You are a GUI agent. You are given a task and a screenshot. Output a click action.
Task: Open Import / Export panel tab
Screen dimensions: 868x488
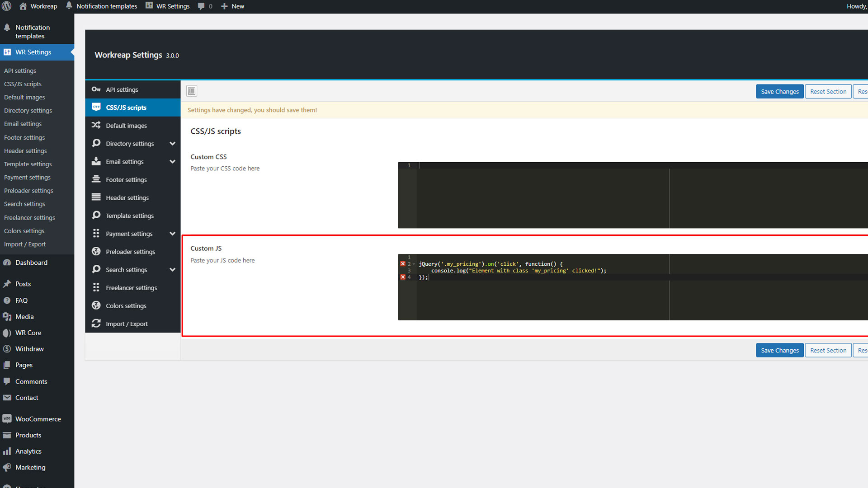(x=127, y=324)
